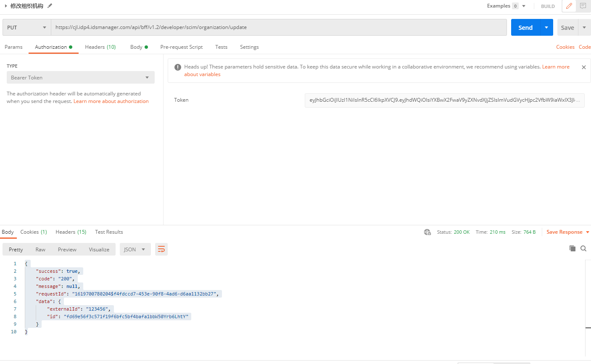Copy response body with the copy icon

click(572, 248)
